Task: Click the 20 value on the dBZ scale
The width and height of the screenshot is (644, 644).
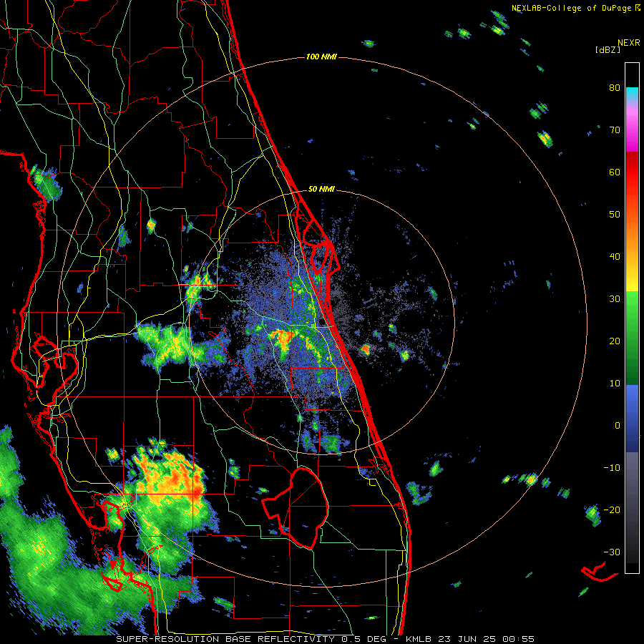Action: pyautogui.click(x=615, y=341)
